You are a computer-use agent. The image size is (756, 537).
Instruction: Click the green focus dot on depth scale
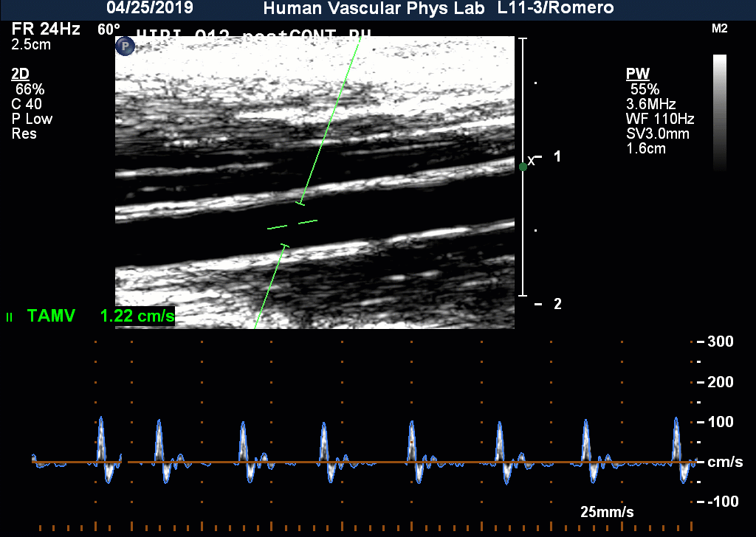click(523, 167)
